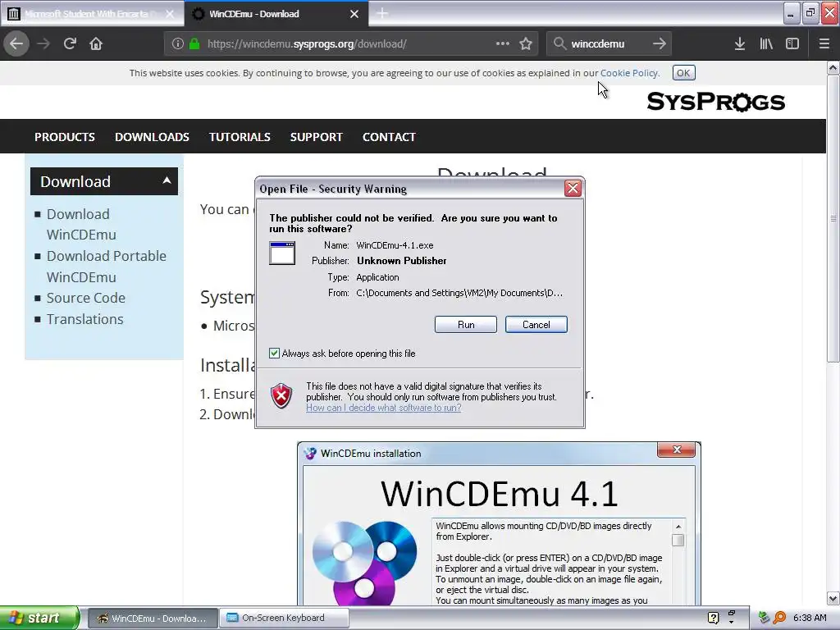This screenshot has width=840, height=630.
Task: Open the DOWNLOADS menu
Action: [152, 137]
